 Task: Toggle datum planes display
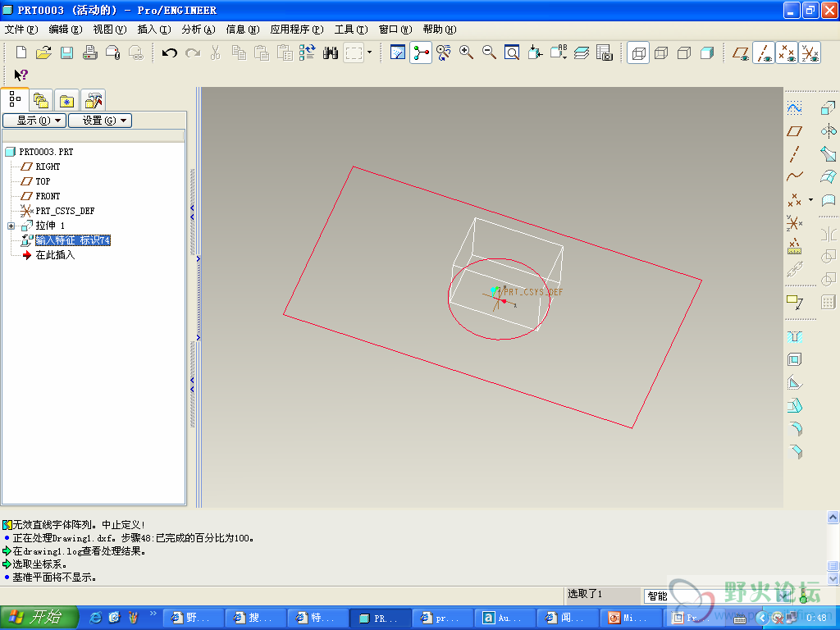point(741,53)
